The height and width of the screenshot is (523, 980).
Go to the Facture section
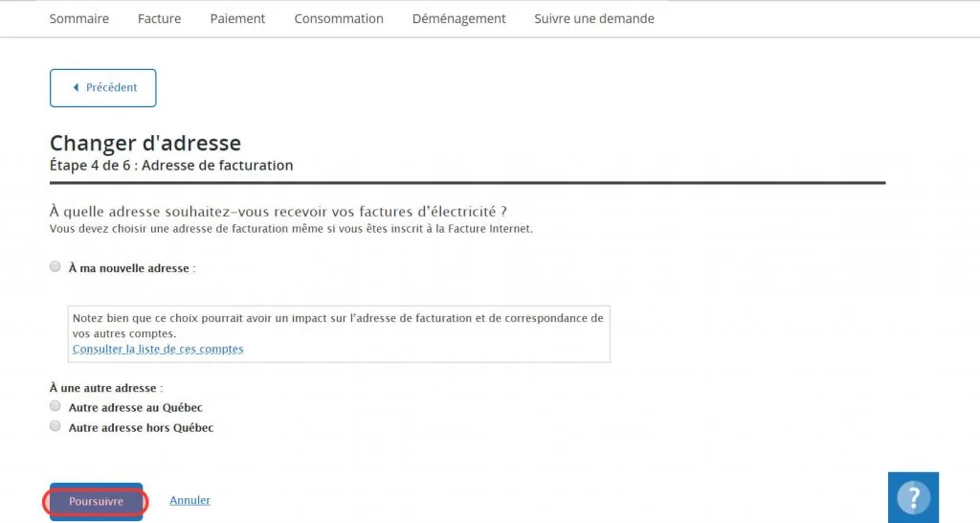tap(160, 19)
